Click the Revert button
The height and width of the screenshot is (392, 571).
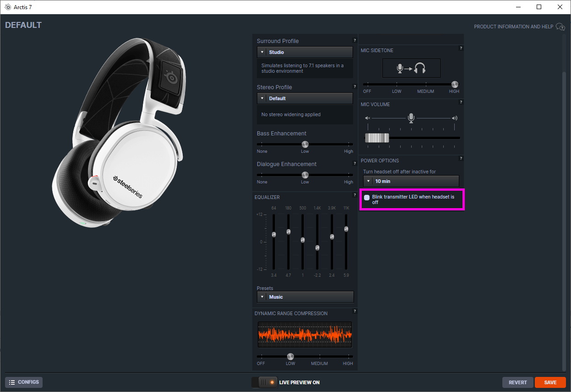click(x=518, y=382)
